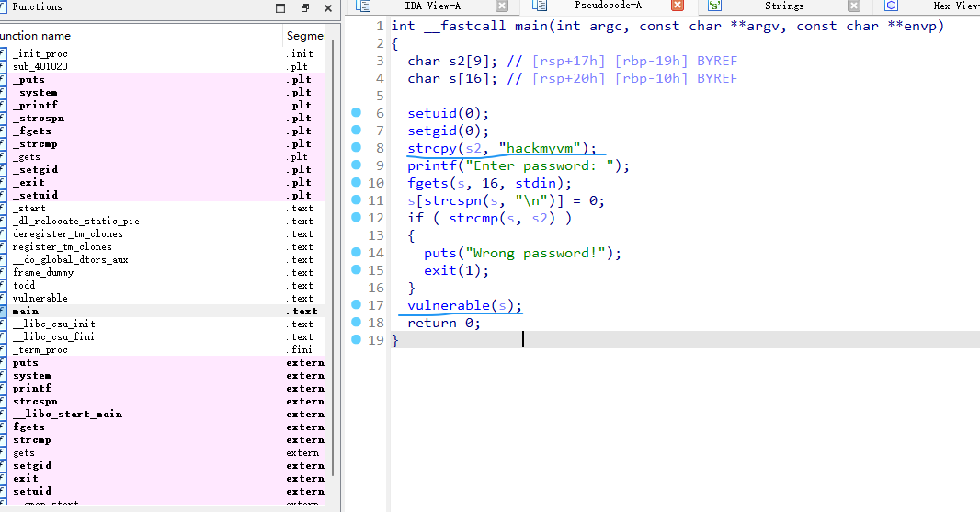Viewport: 980px width, 512px height.
Task: Click the Strings tab icon
Action: 714,6
